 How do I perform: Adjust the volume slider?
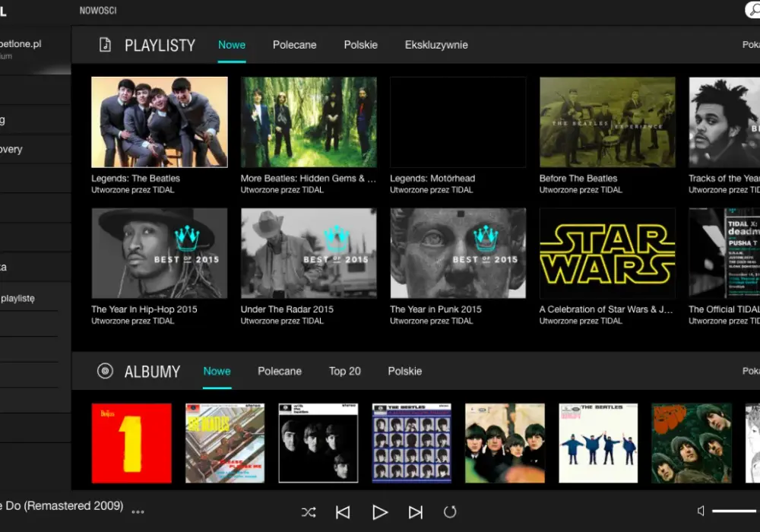734,511
